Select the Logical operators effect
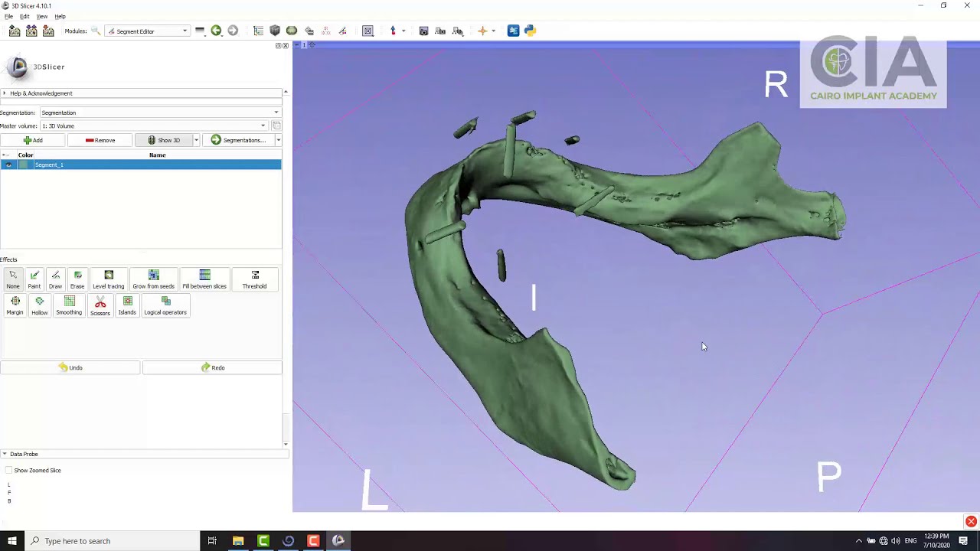Image resolution: width=980 pixels, height=551 pixels. pyautogui.click(x=165, y=305)
